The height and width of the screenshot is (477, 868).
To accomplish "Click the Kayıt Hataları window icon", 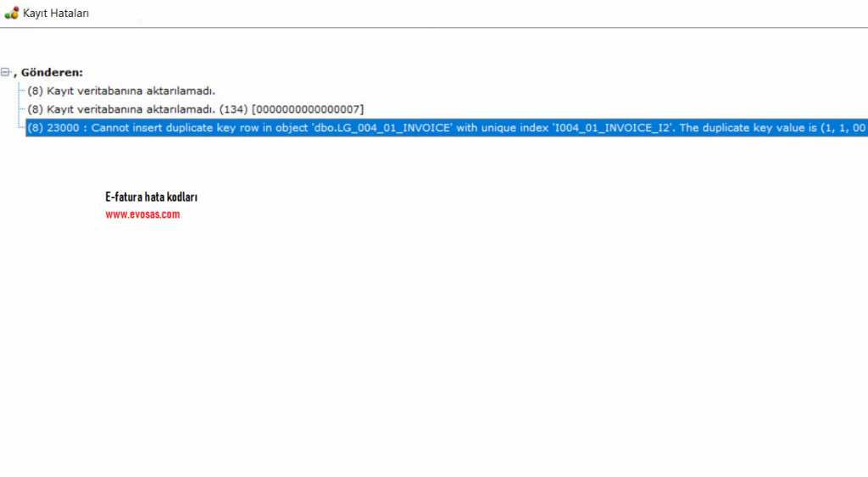I will [x=11, y=13].
